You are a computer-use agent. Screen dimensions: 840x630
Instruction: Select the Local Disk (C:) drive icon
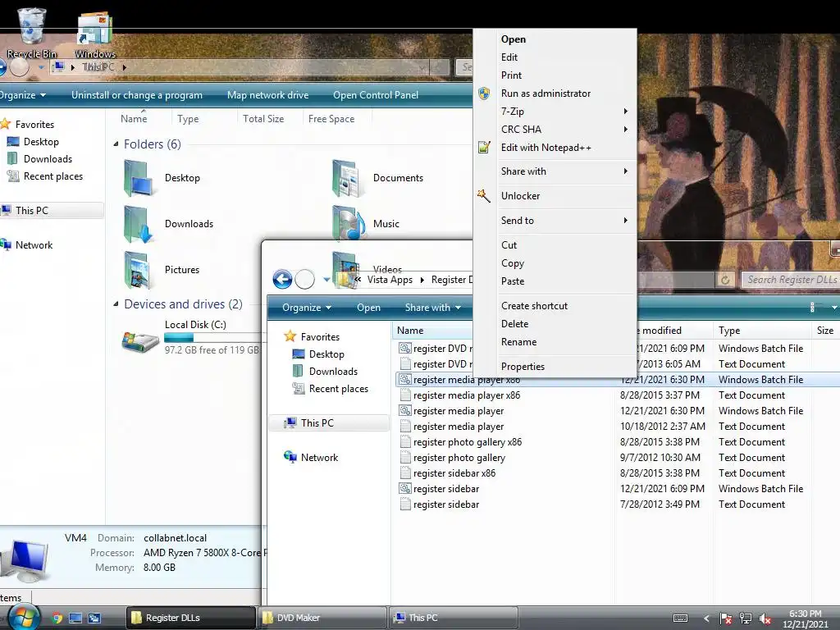[140, 341]
